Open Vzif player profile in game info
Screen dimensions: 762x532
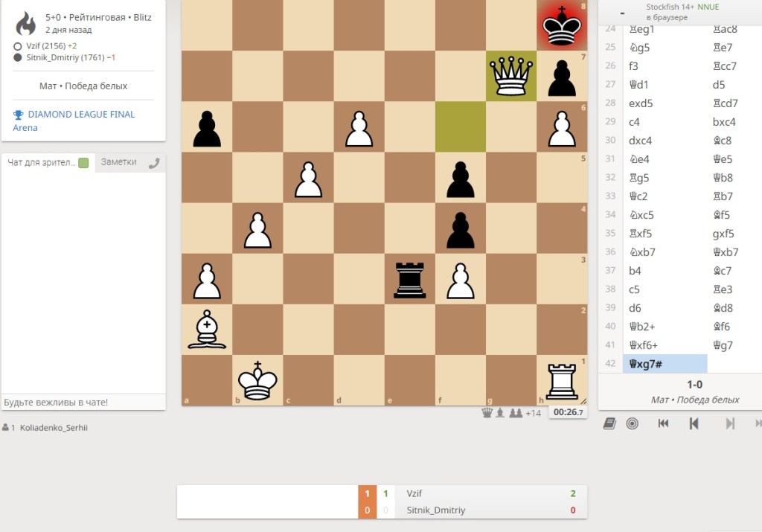pyautogui.click(x=39, y=46)
